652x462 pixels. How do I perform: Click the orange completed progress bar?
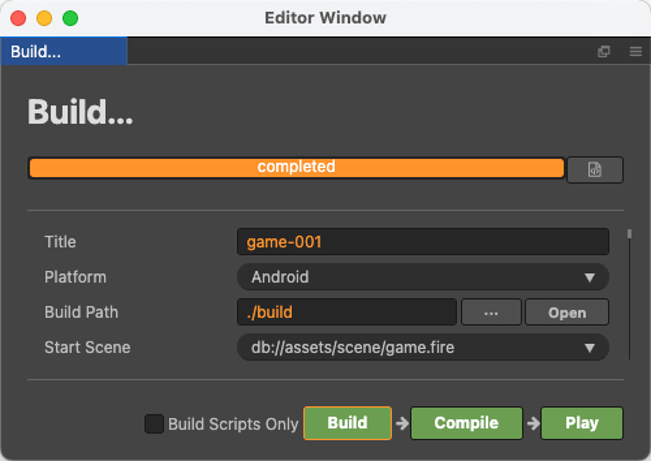(296, 168)
